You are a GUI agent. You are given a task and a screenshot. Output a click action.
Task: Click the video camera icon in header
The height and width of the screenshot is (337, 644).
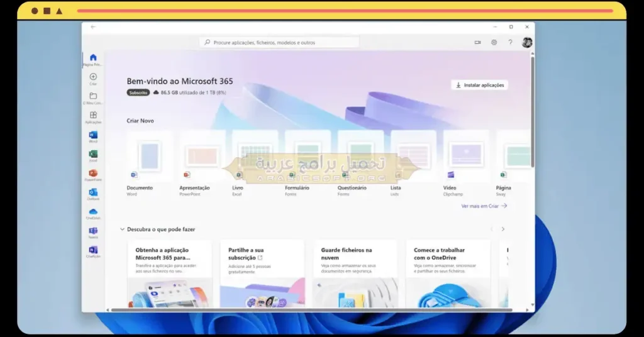(478, 42)
